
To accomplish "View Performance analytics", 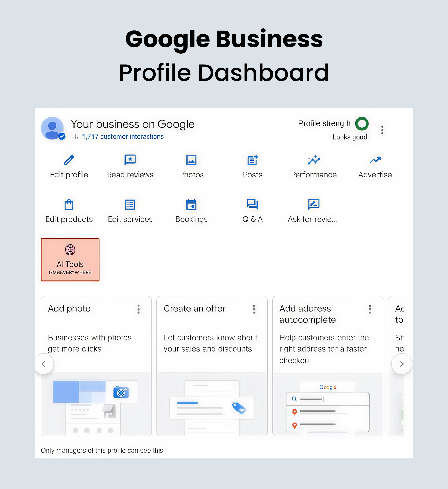I will [313, 160].
